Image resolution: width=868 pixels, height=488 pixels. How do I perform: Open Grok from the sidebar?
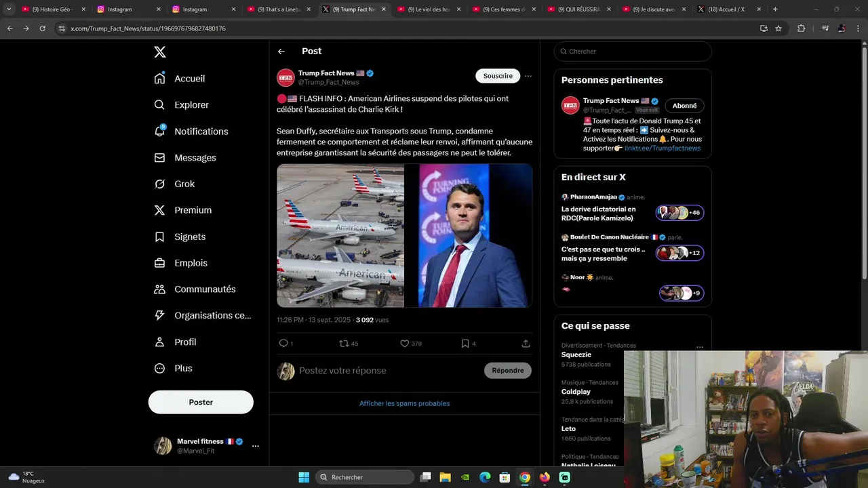pos(174,184)
